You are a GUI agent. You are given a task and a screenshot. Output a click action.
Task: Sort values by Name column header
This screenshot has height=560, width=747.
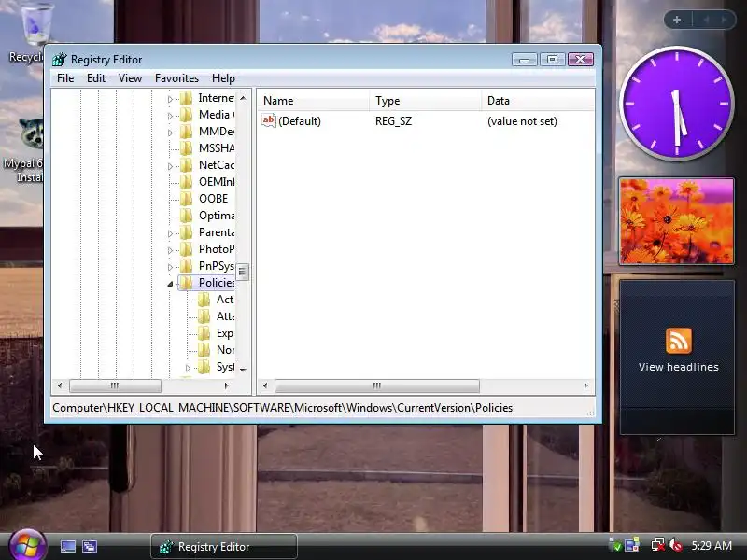[x=314, y=101]
